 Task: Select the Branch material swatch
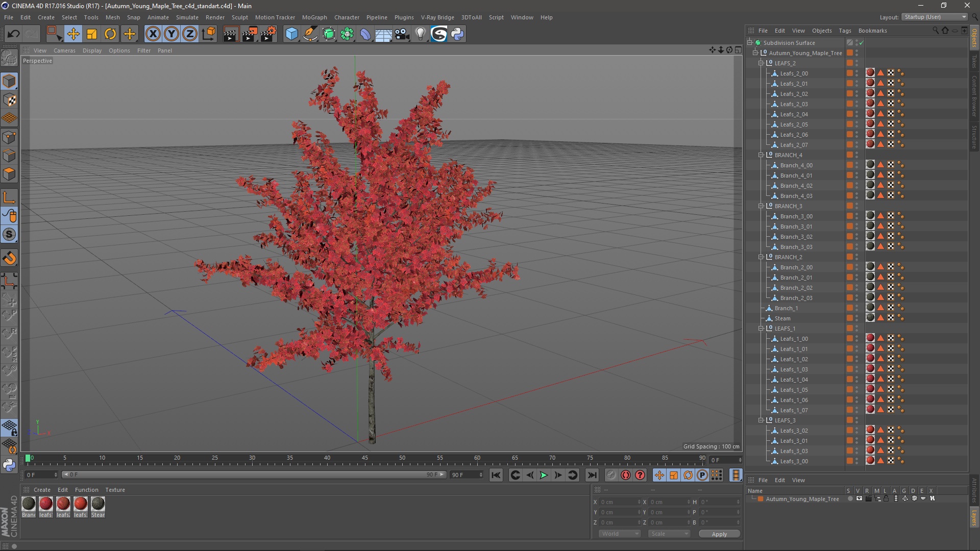[x=29, y=504]
